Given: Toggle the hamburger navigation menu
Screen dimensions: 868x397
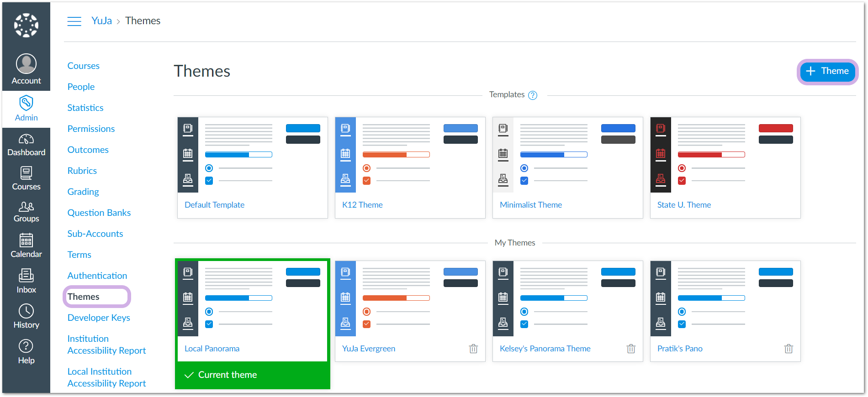Looking at the screenshot, I should [74, 21].
